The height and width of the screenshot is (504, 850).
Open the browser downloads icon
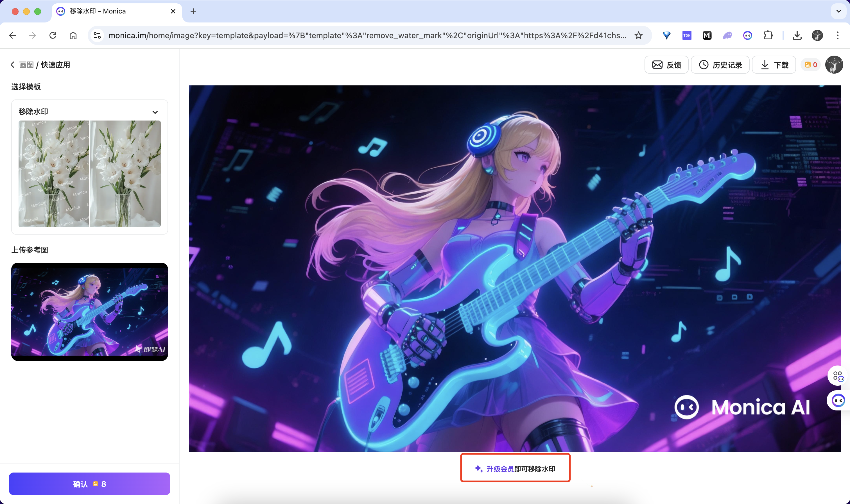coord(797,35)
